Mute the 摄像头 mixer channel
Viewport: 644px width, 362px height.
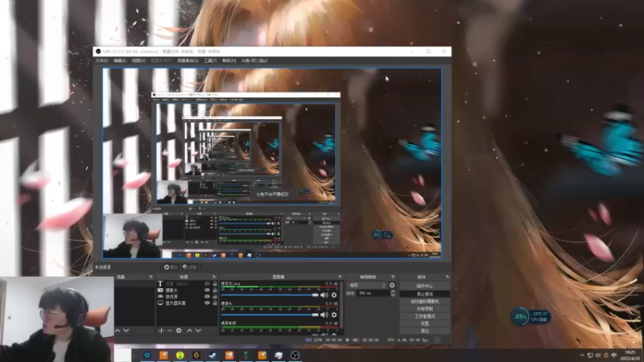324,315
